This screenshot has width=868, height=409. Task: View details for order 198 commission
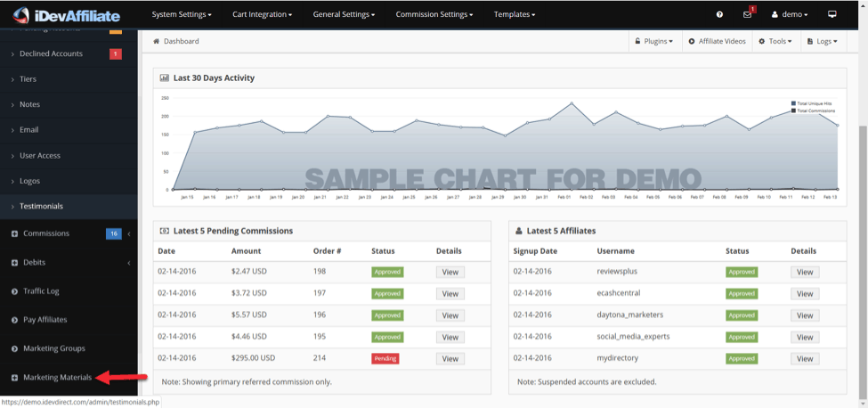450,272
